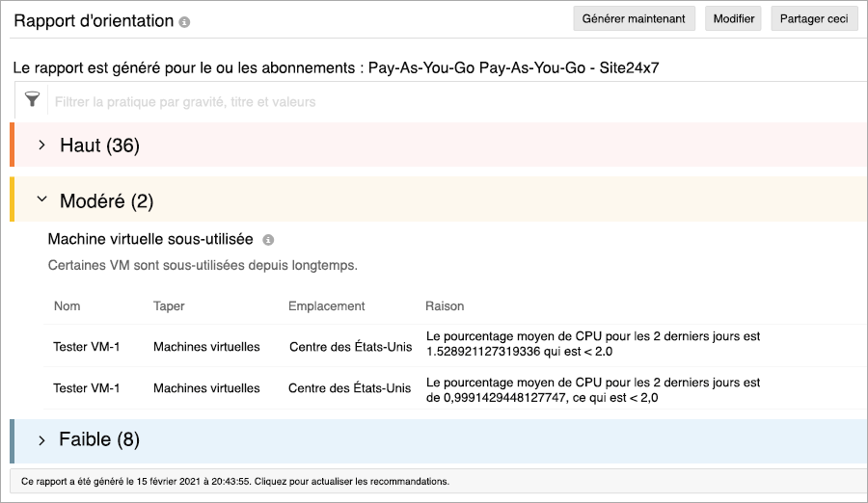
Task: Select the second Tester VM-1 row name
Action: point(87,388)
